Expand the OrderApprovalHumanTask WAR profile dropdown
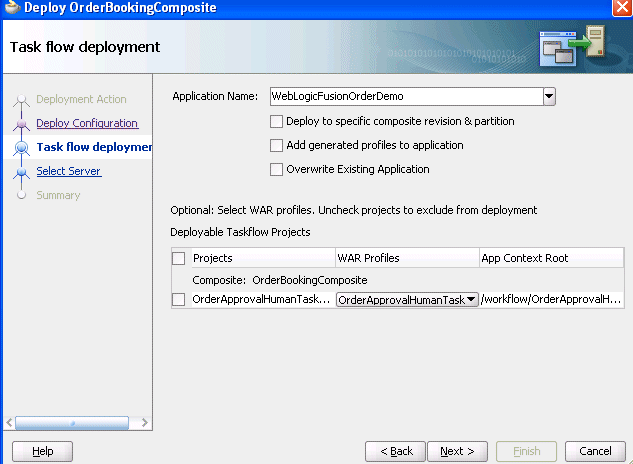Screen dimensions: 633x464 coord(471,300)
